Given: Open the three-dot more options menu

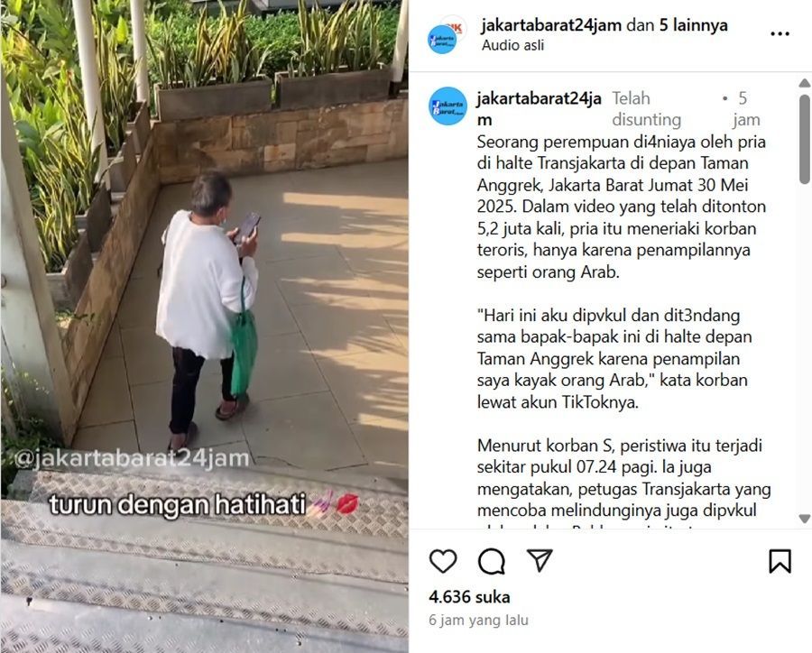Looking at the screenshot, I should [780, 34].
